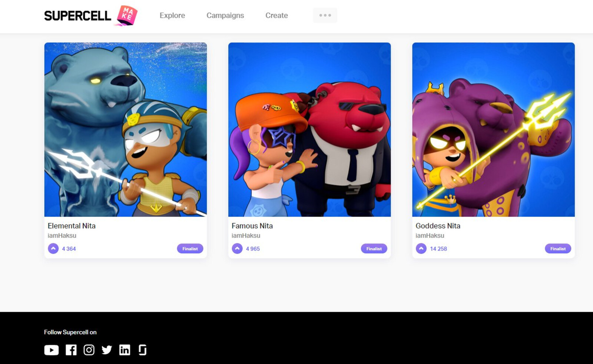Viewport: 593px width, 364px height.
Task: Open the Create page
Action: 276,15
